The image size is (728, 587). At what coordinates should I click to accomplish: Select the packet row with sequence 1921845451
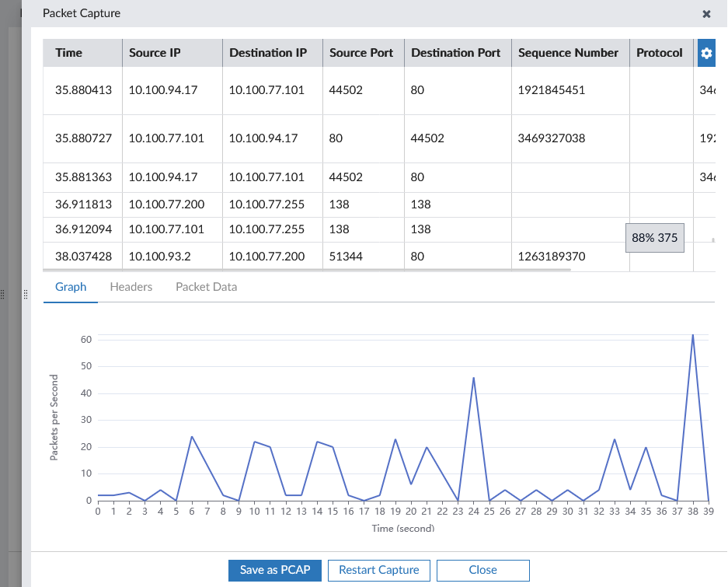coord(311,90)
